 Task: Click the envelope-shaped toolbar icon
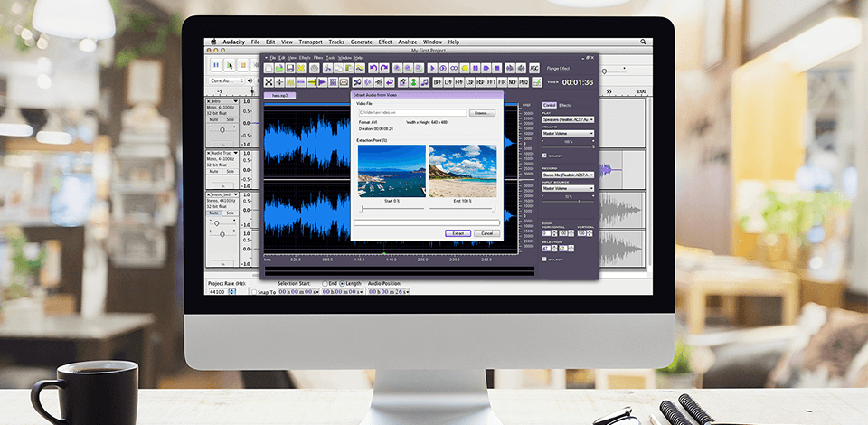(x=344, y=82)
